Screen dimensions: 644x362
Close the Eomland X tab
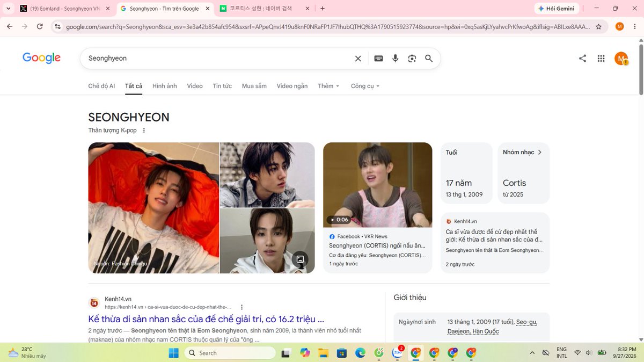pyautogui.click(x=108, y=9)
